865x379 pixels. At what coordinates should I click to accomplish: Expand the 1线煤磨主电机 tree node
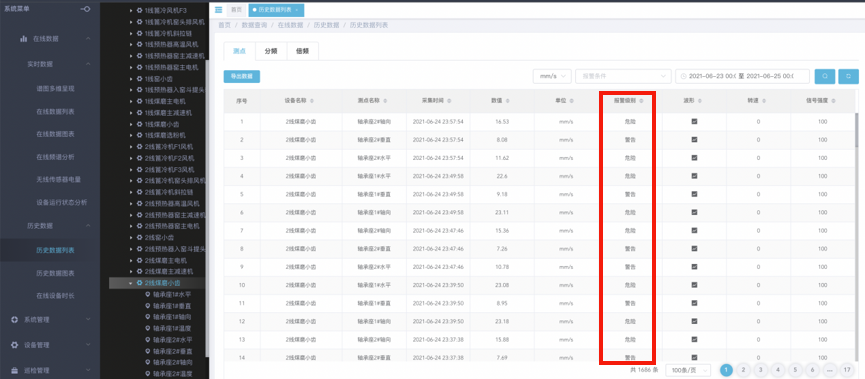131,102
